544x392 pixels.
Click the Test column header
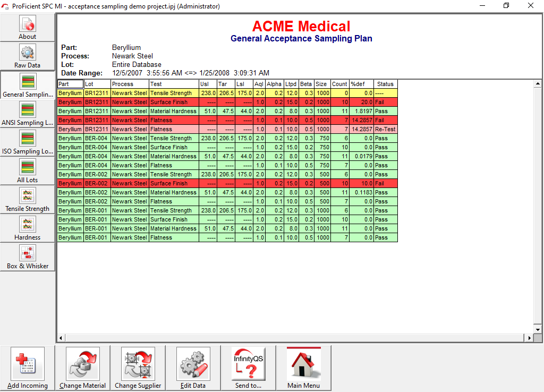174,84
